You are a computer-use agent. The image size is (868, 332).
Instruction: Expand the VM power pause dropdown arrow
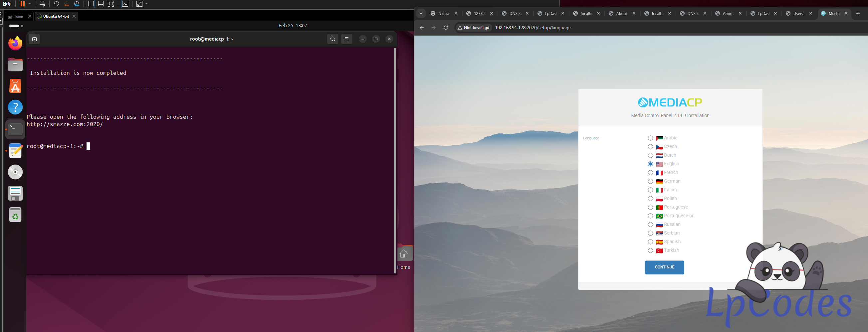(30, 4)
